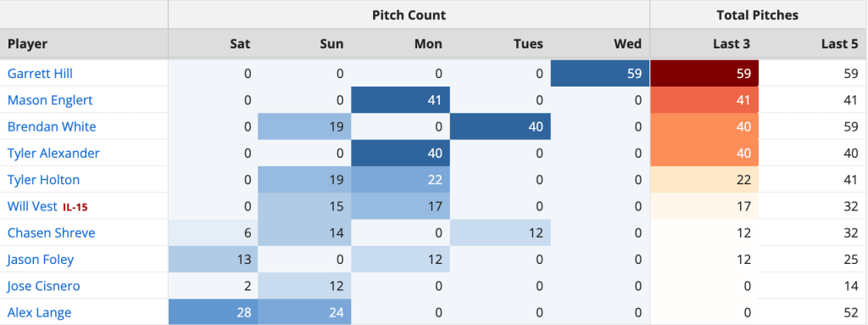Click the Brendan White name link
This screenshot has height=325, width=868.
click(x=52, y=126)
